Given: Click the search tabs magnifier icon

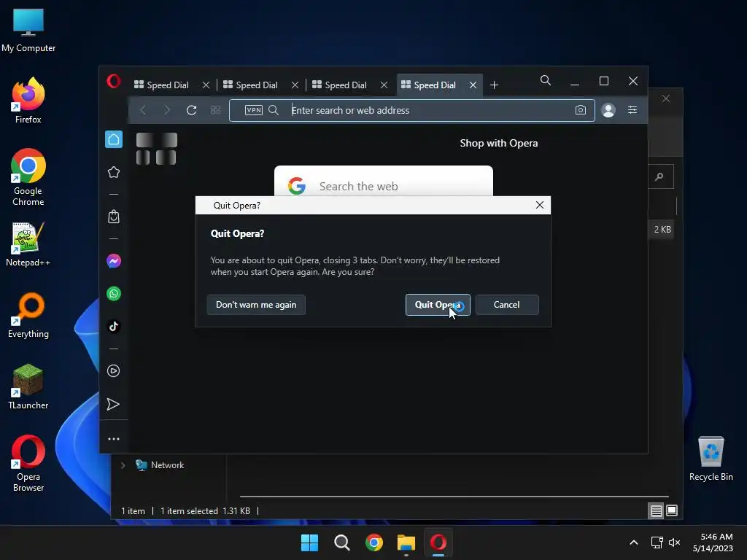Looking at the screenshot, I should (x=546, y=80).
